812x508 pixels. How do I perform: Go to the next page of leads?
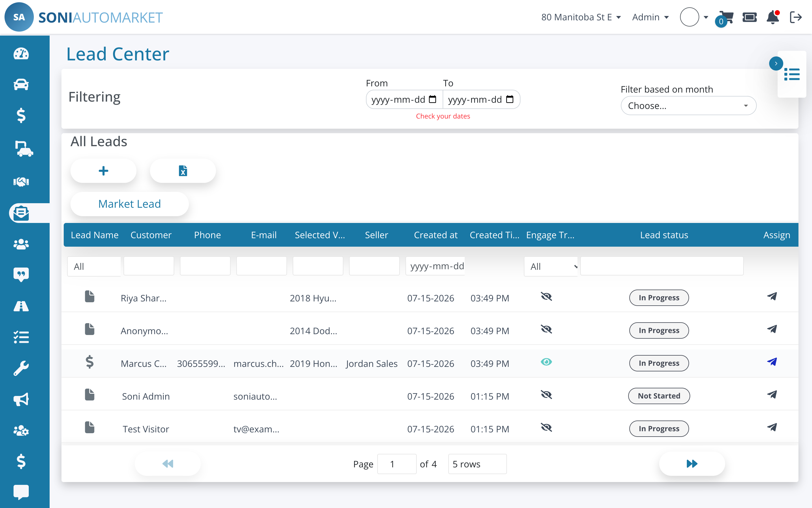(692, 464)
